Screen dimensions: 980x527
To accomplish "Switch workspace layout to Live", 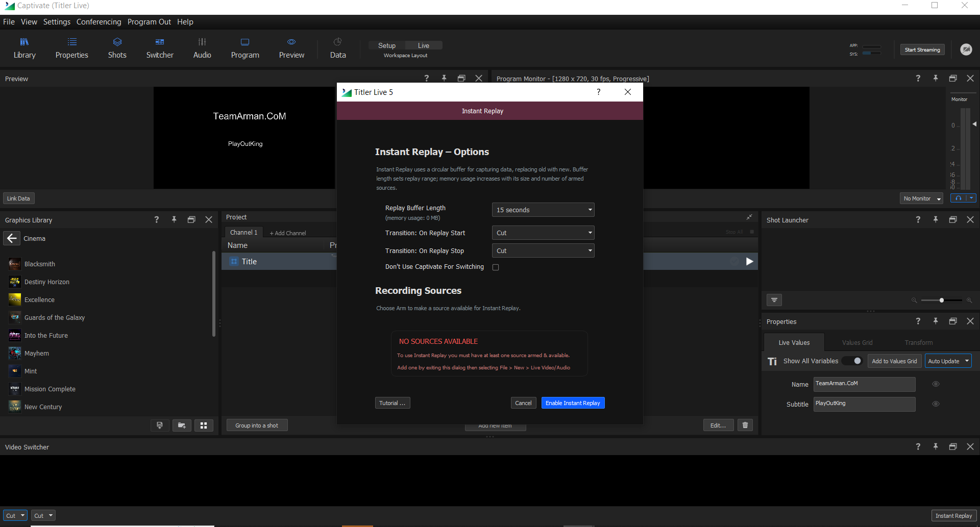I will 424,45.
